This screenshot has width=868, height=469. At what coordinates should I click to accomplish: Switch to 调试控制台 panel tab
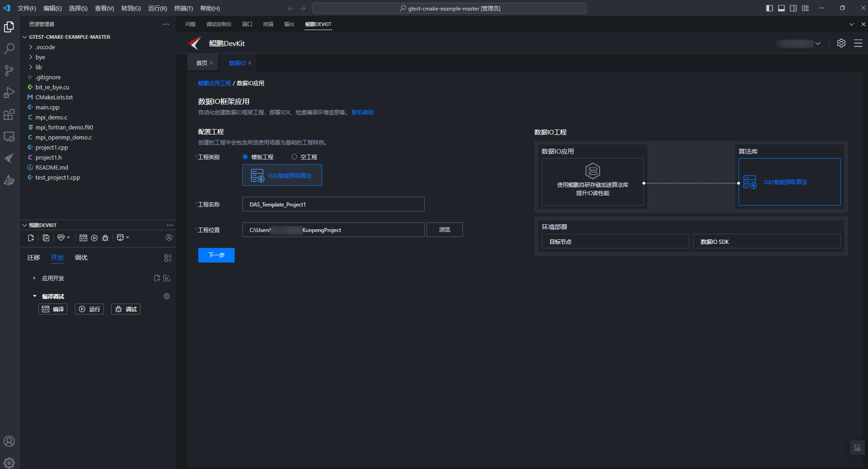pyautogui.click(x=219, y=24)
